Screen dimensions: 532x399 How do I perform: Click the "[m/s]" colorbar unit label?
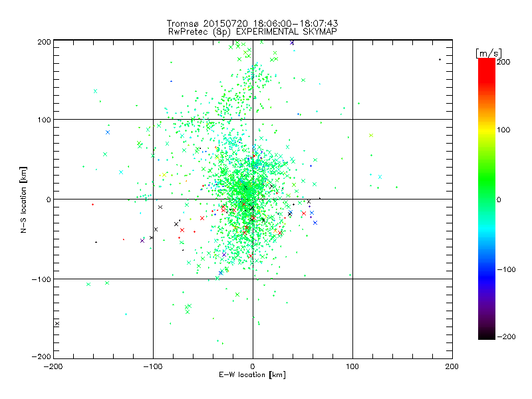pyautogui.click(x=488, y=53)
